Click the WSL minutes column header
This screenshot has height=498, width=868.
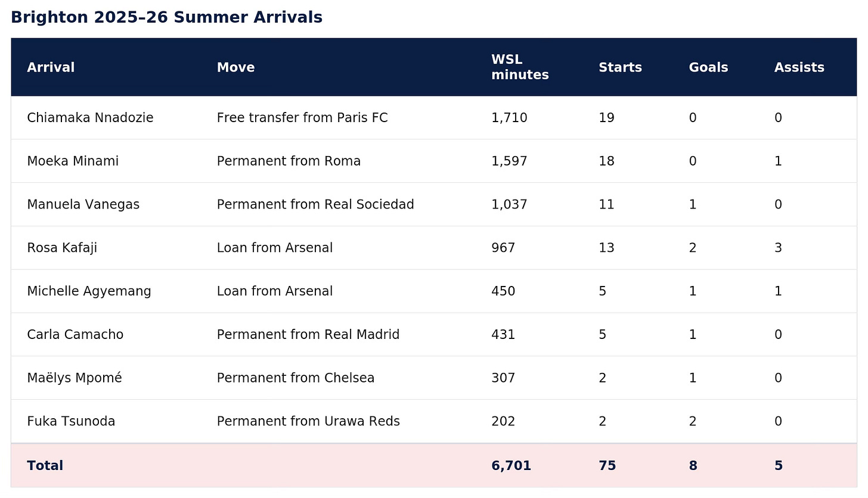(x=520, y=67)
